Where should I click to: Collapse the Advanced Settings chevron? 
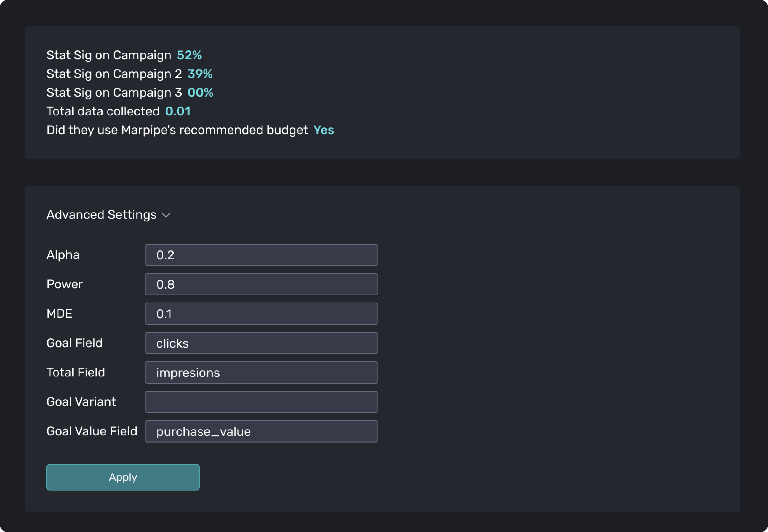pyautogui.click(x=166, y=215)
